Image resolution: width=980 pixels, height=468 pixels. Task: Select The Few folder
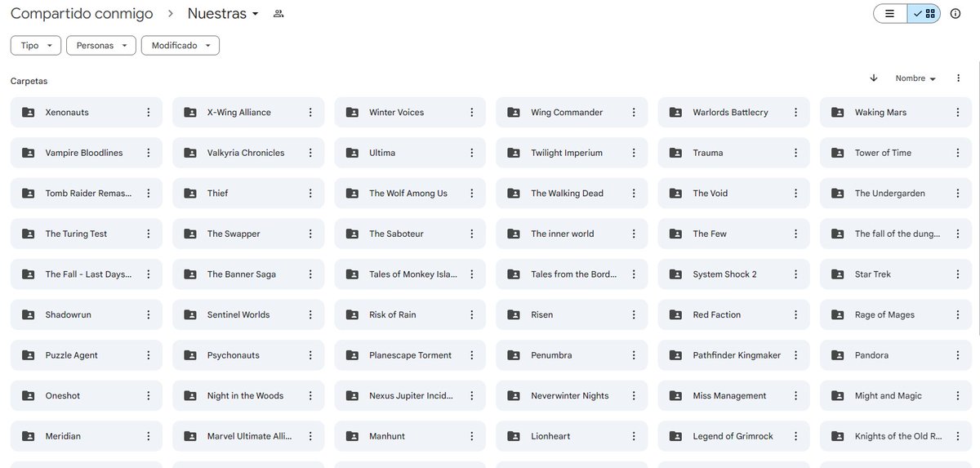tap(734, 234)
